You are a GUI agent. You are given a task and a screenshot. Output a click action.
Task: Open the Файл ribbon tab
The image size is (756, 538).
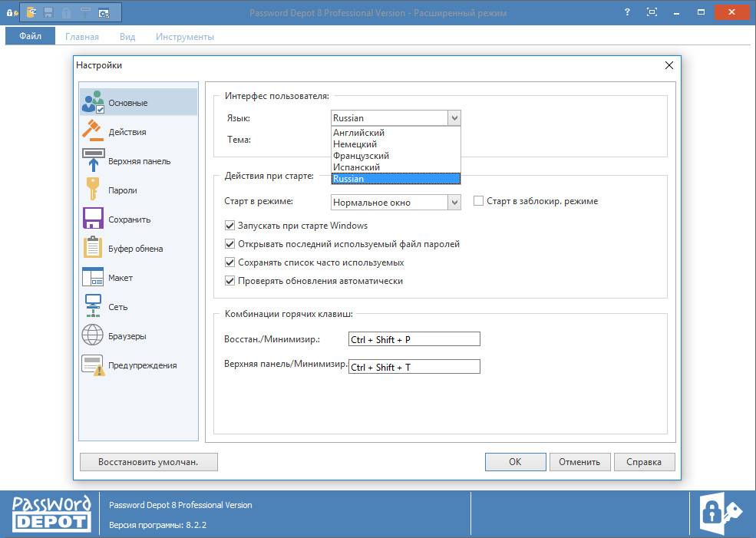coord(31,36)
